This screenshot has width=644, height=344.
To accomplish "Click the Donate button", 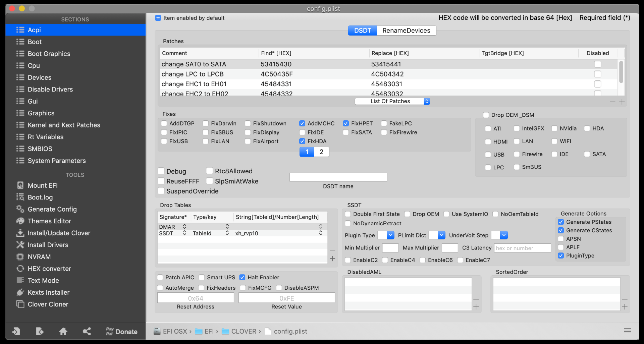I will 122,332.
